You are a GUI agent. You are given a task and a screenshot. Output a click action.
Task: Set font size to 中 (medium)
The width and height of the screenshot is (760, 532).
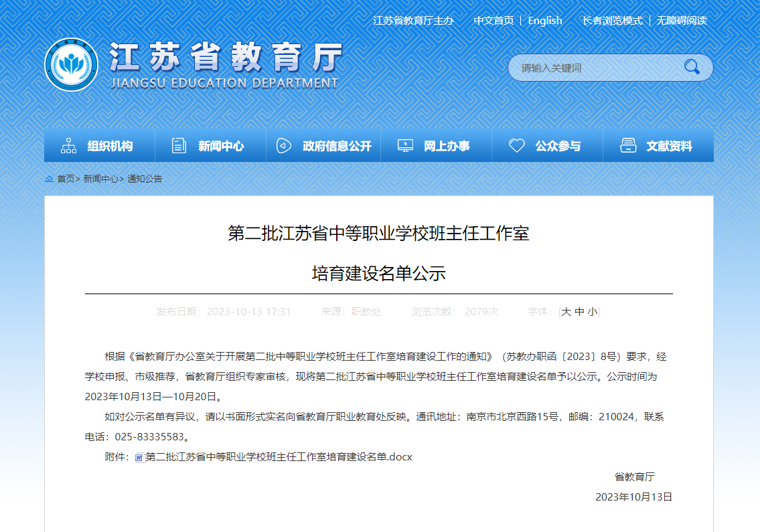[x=579, y=312]
